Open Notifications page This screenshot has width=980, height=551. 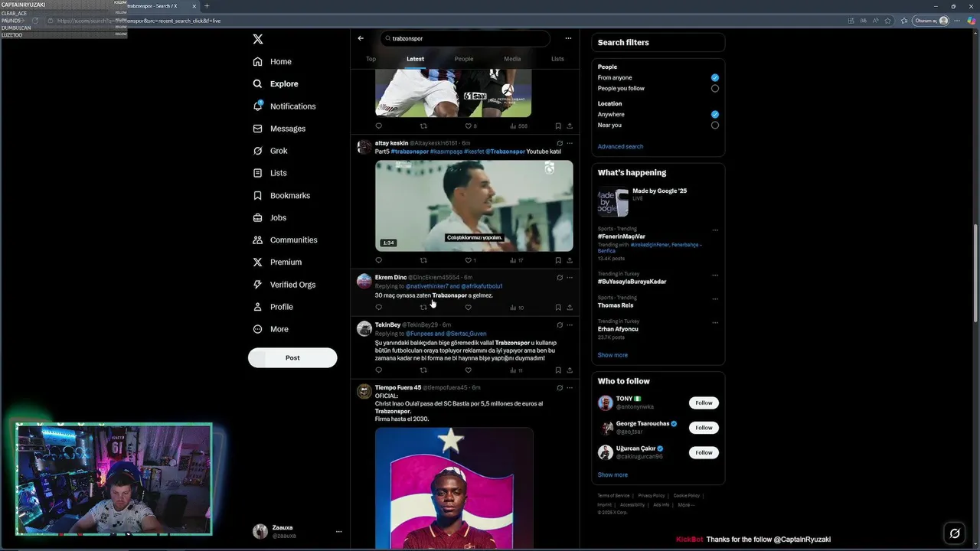coord(284,106)
